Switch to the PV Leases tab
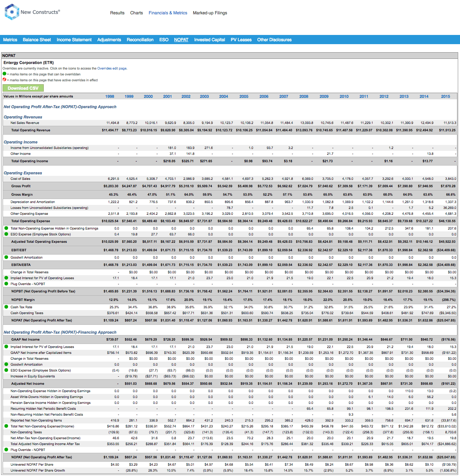 [x=241, y=40]
